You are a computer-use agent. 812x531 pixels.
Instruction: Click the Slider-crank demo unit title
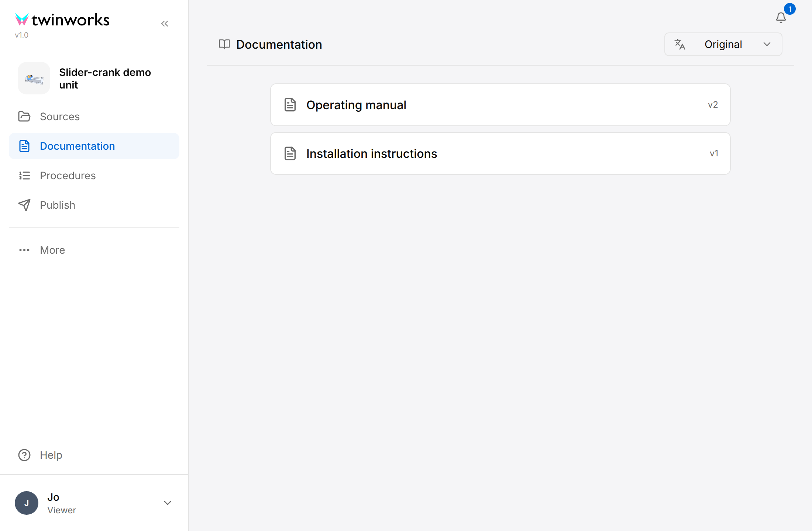pos(105,79)
